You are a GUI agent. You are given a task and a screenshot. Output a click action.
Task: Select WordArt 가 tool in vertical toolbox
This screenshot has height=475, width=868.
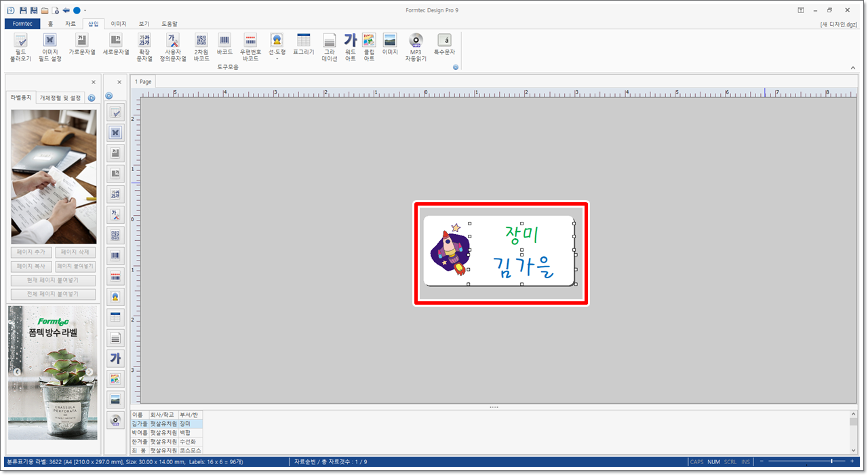pyautogui.click(x=115, y=358)
